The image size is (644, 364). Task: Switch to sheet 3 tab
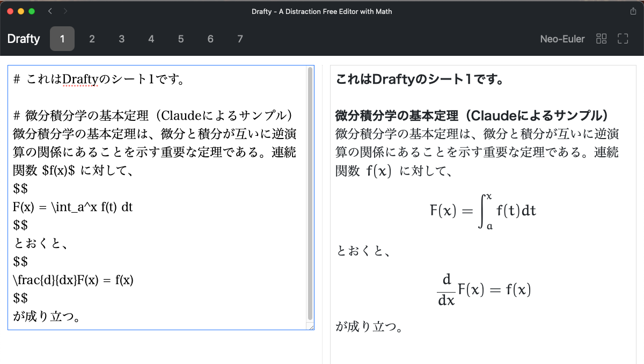tap(122, 39)
